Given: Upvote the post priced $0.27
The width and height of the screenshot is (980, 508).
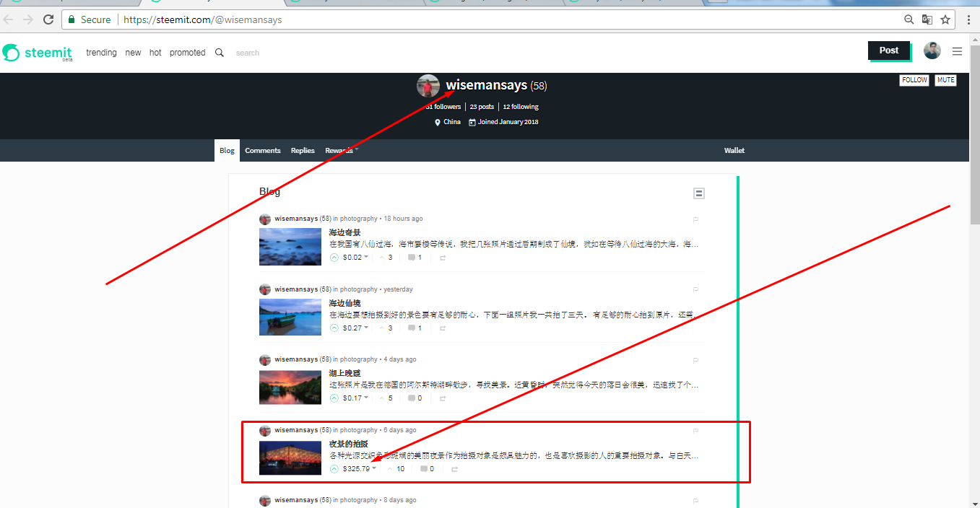Looking at the screenshot, I should point(334,328).
